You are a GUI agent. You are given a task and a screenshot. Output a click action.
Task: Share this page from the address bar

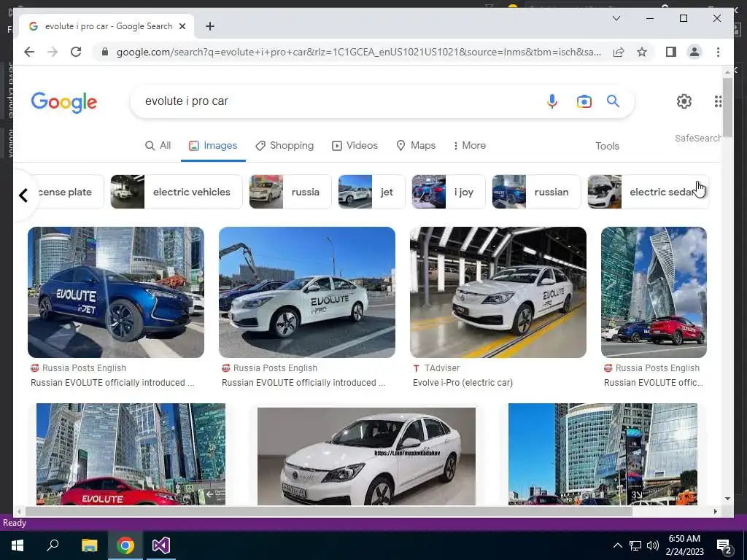(x=619, y=52)
